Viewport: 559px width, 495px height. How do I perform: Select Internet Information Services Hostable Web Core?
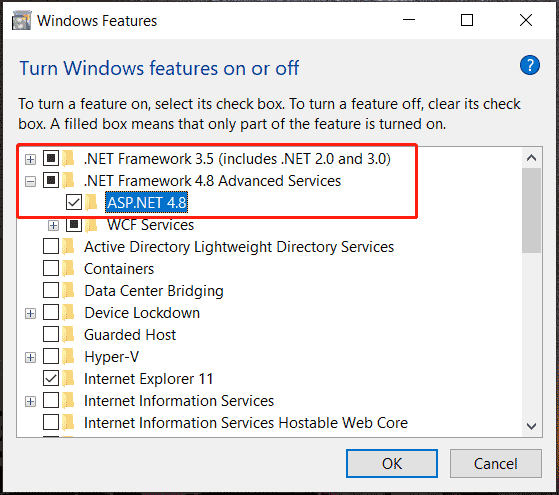pyautogui.click(x=246, y=423)
